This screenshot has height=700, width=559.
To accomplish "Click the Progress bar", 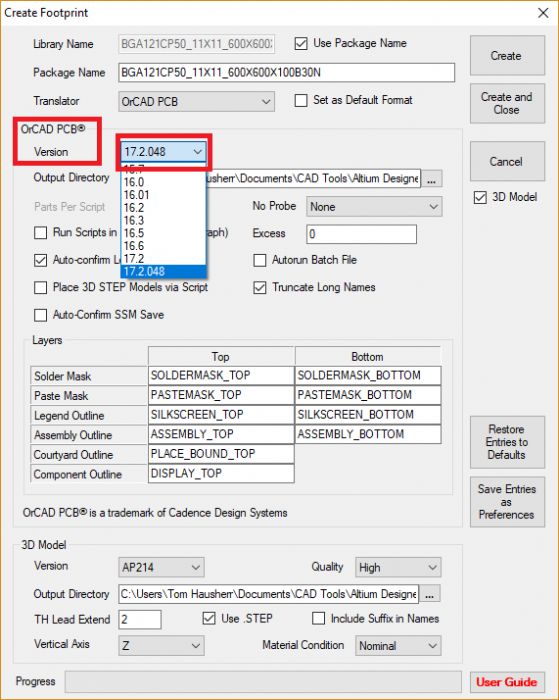I will coord(263,682).
